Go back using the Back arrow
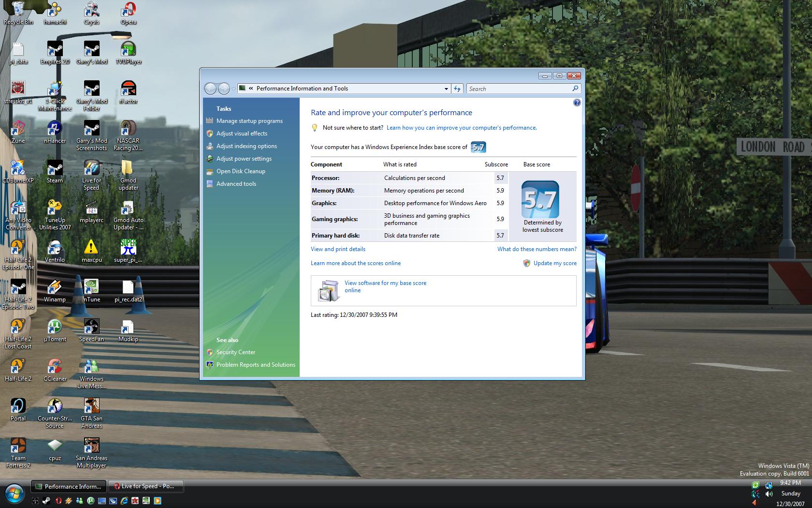 [210, 89]
